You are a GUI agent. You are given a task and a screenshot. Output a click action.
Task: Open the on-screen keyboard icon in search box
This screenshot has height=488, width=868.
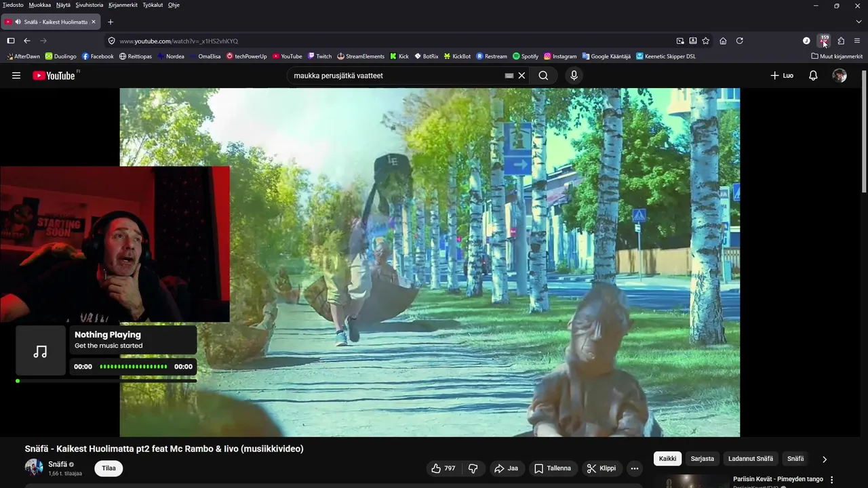pos(509,75)
